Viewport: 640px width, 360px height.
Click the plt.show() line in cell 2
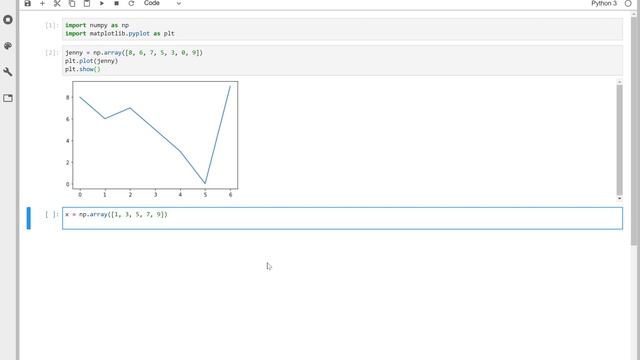(x=82, y=69)
